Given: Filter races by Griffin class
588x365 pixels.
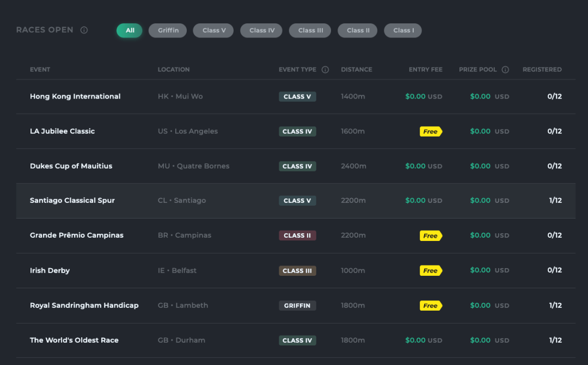Looking at the screenshot, I should pyautogui.click(x=168, y=30).
